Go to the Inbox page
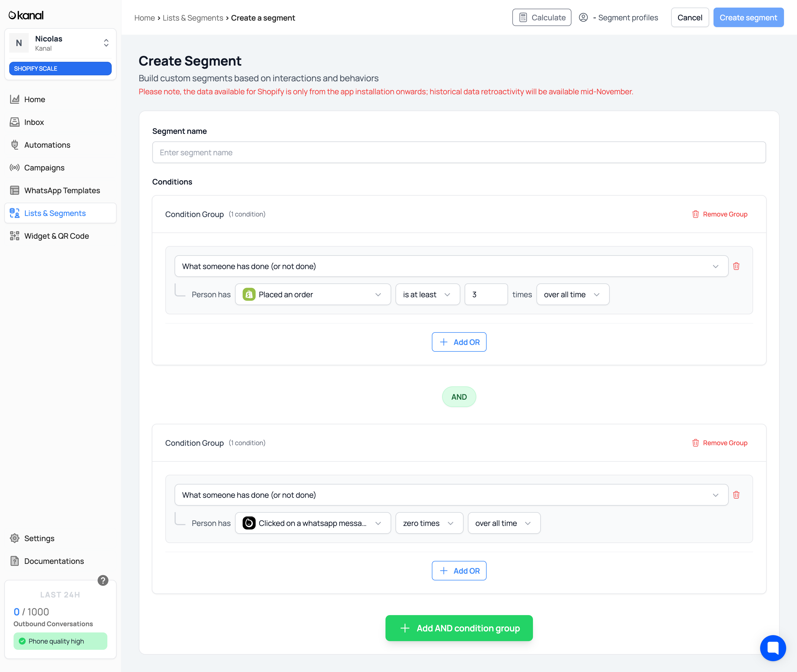797x672 pixels. [34, 122]
